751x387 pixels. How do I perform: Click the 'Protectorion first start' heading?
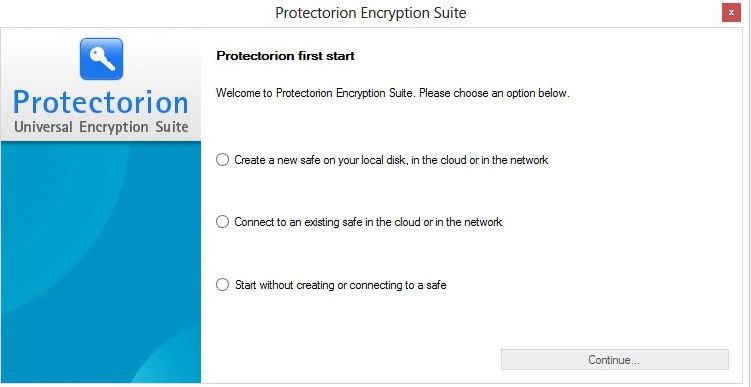(285, 56)
